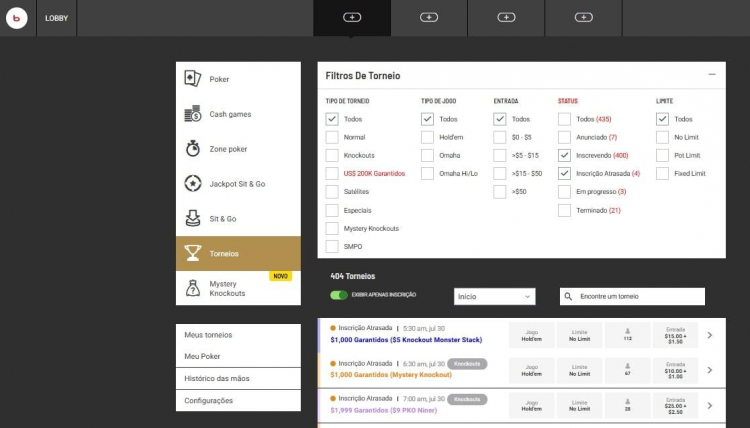This screenshot has height=428, width=750.
Task: Open Jackpot Sit & Go star icon
Action: (193, 184)
